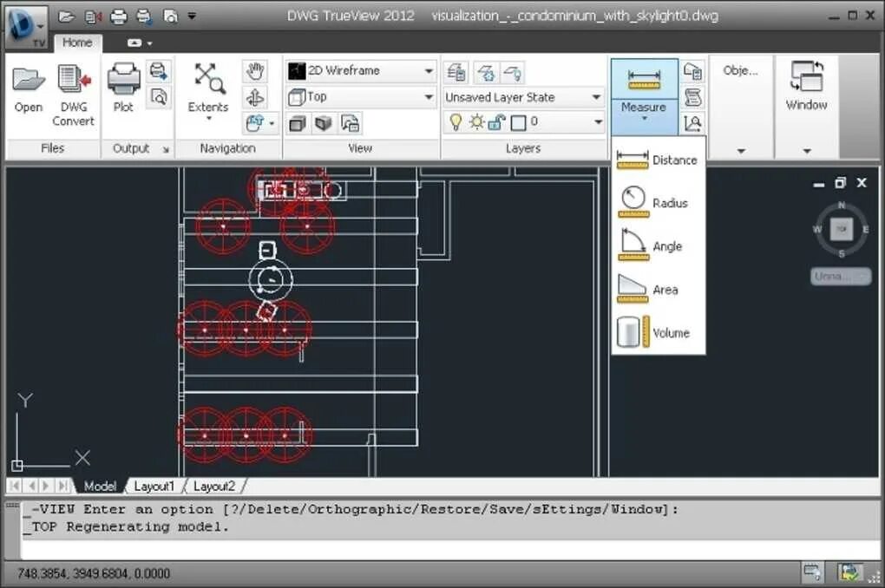
Task: Activate the Orbit tool
Action: click(x=255, y=97)
